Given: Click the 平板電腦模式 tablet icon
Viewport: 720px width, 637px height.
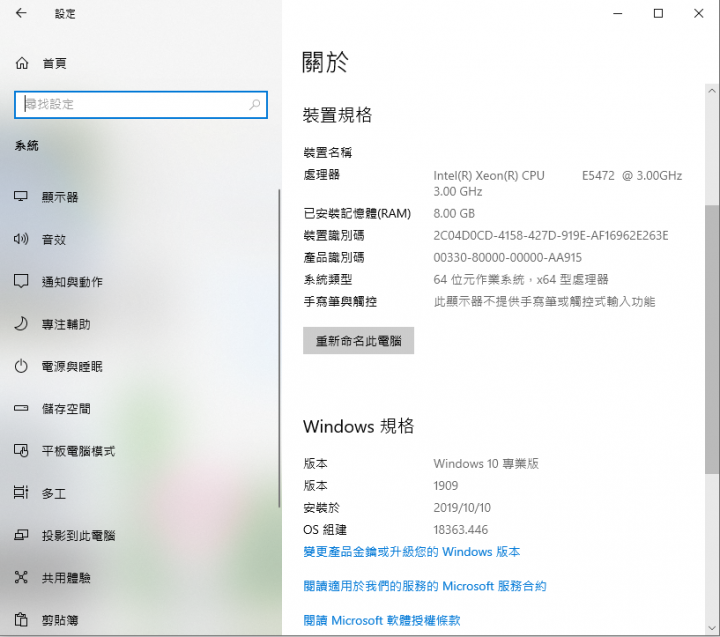Looking at the screenshot, I should click(21, 451).
